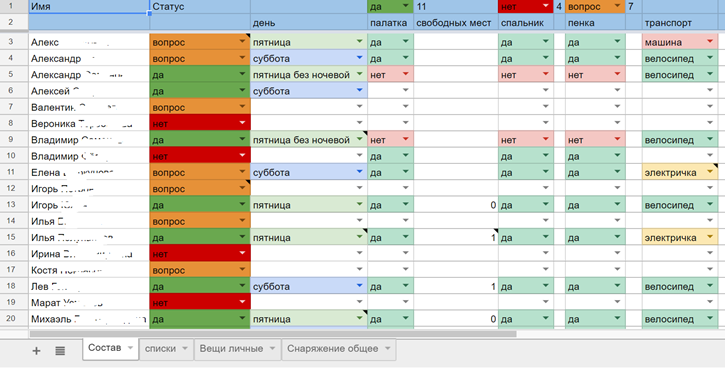Expand the да filter dropdown in header row
This screenshot has height=368, width=725.
(406, 6)
